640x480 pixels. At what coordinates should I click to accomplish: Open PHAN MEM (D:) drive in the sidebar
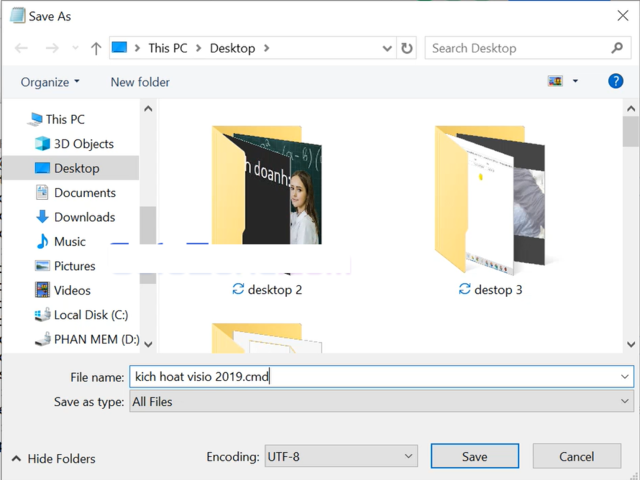coord(87,339)
